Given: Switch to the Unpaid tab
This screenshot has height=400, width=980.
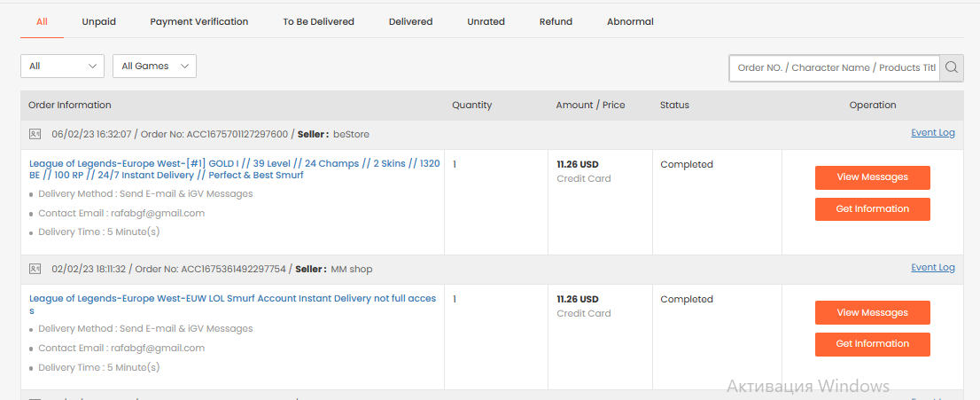Looking at the screenshot, I should click(98, 21).
